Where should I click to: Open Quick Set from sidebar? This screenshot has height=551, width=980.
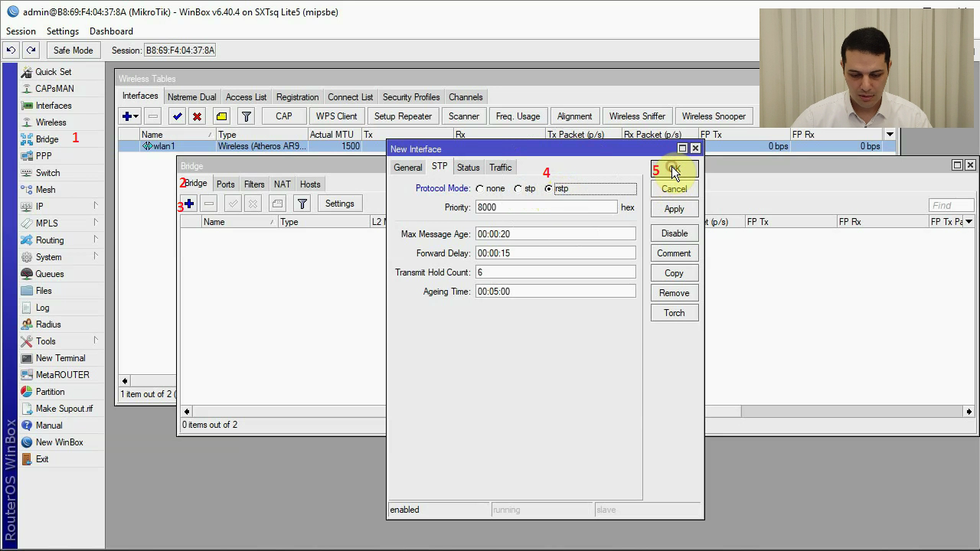[x=53, y=72]
